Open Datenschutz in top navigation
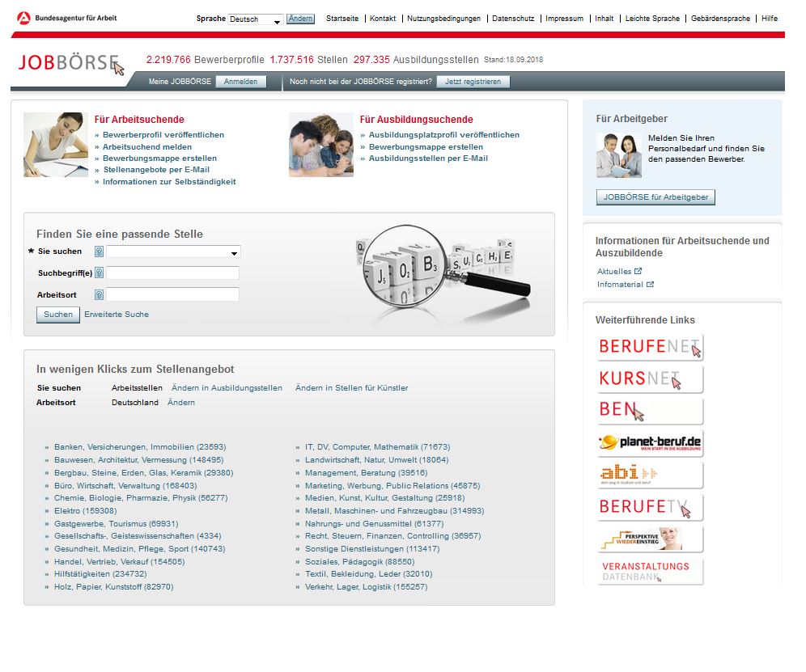This screenshot has width=806, height=672. click(513, 19)
